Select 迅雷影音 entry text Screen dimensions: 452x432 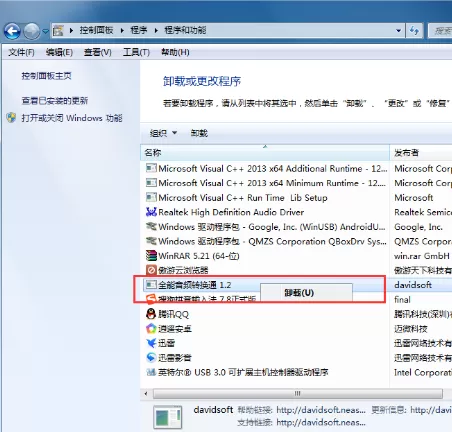point(175,358)
